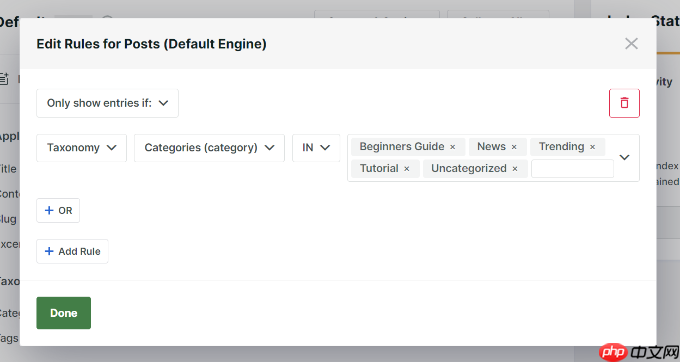Select the 'Uncategorized' tag text

(x=468, y=168)
